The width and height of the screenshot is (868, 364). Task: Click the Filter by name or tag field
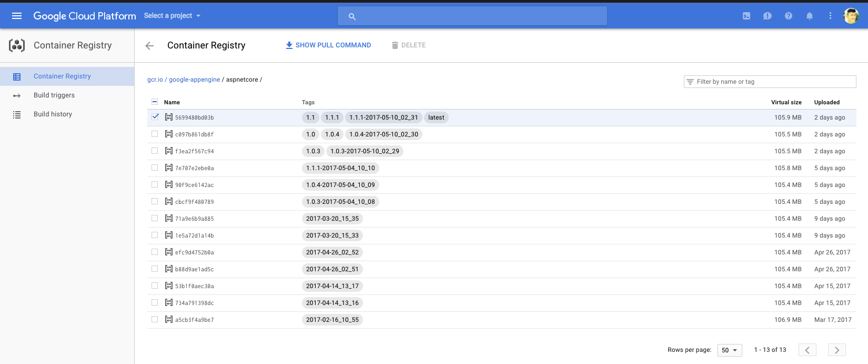(773, 82)
